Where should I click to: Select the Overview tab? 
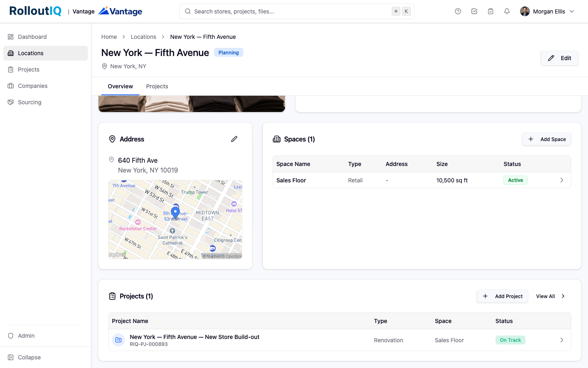[x=120, y=86]
